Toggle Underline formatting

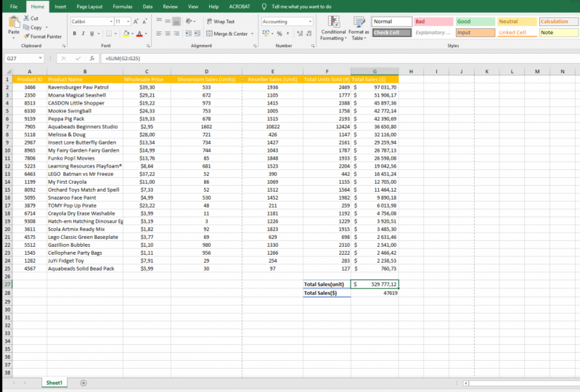click(91, 33)
